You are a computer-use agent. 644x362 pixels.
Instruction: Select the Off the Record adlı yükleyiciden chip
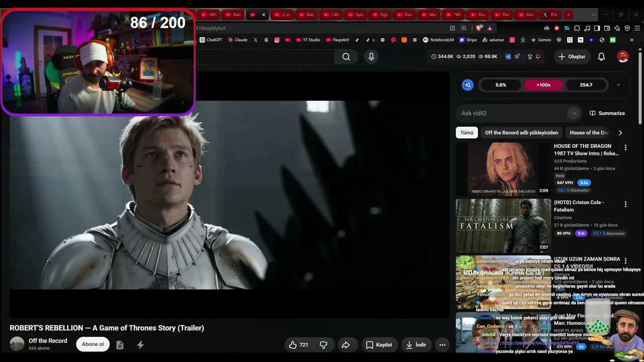[521, 133]
